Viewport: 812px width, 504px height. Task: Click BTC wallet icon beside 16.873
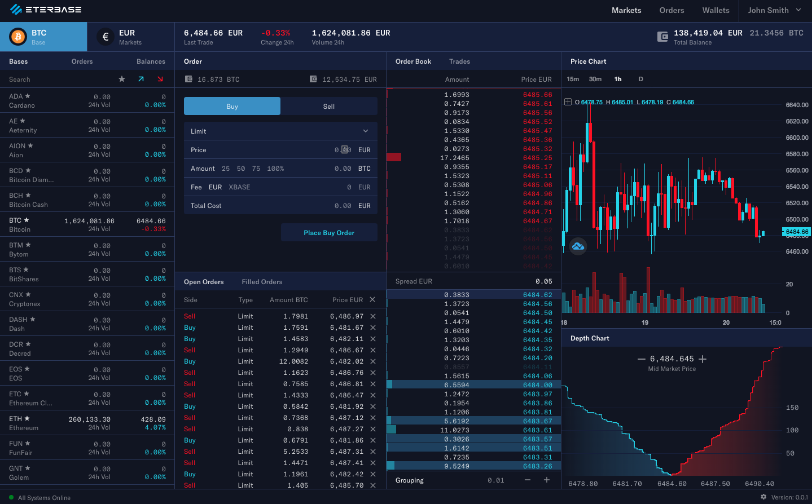pos(189,79)
